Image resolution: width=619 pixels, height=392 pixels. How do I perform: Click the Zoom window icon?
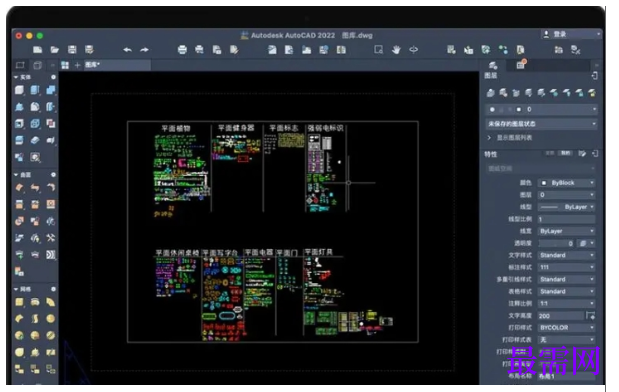[x=379, y=50]
